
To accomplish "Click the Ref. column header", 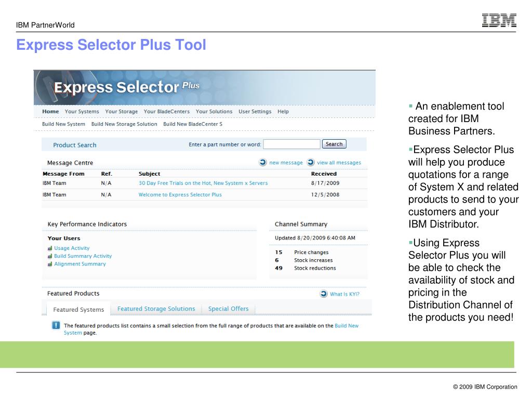I will 107,174.
